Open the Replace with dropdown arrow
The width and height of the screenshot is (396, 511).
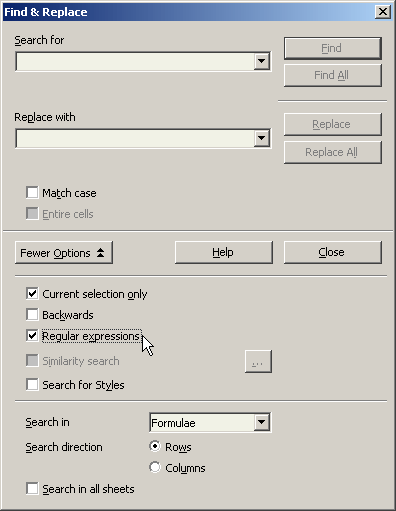tap(262, 138)
